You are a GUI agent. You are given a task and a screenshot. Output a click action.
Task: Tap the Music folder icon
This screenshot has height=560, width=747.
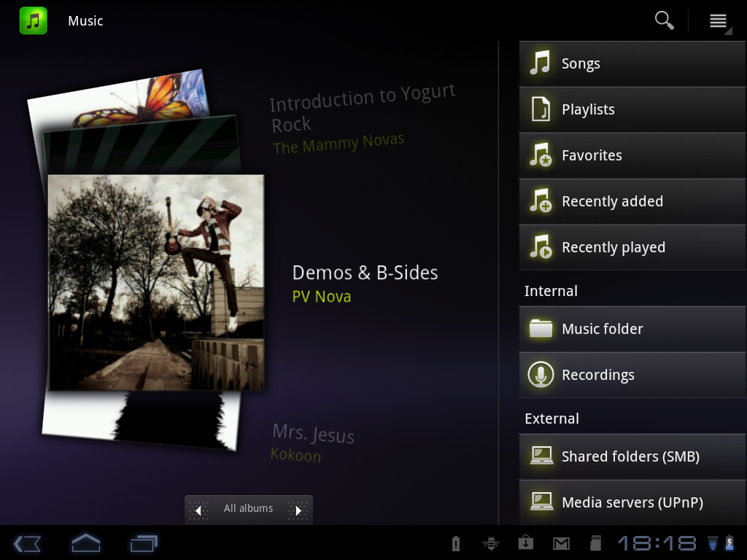pyautogui.click(x=541, y=328)
